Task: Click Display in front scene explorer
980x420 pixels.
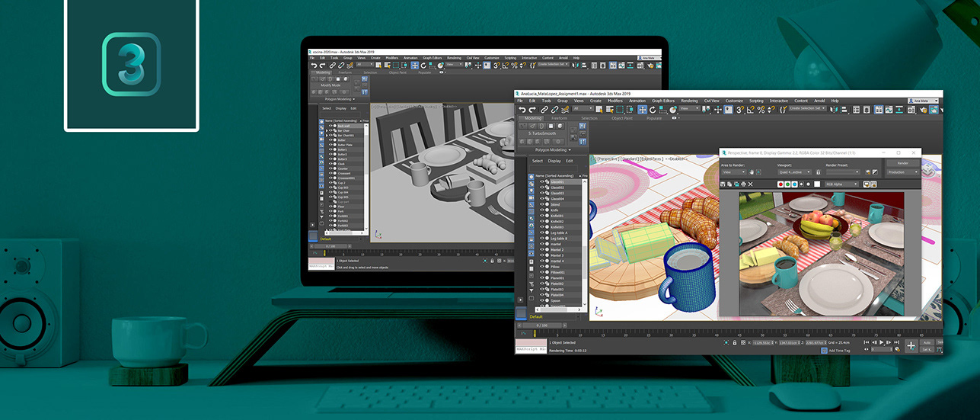Action: (x=554, y=161)
